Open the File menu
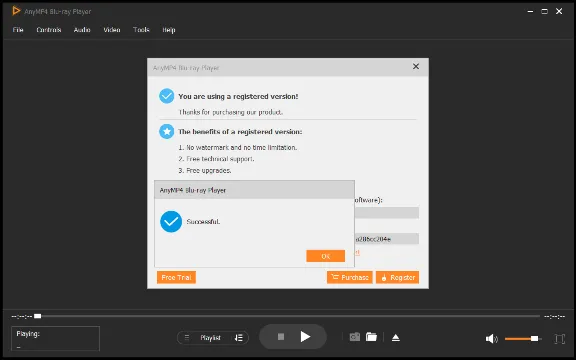576x360 pixels. point(18,30)
